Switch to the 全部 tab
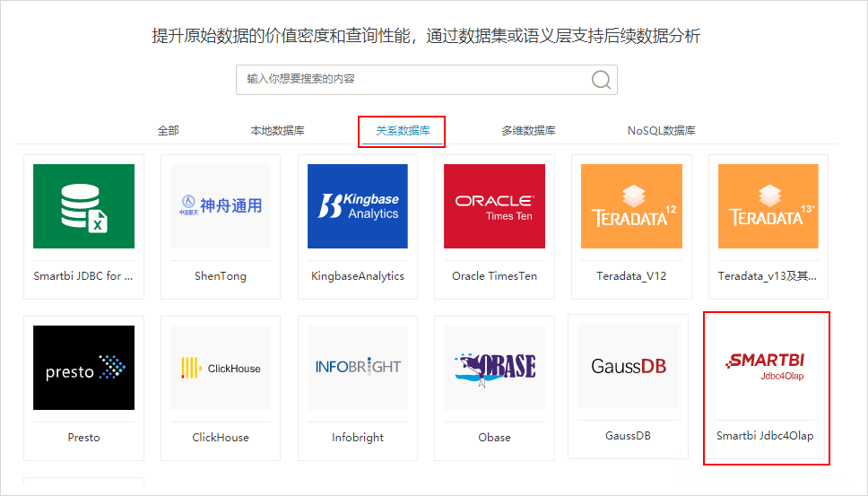The image size is (868, 496). (169, 131)
